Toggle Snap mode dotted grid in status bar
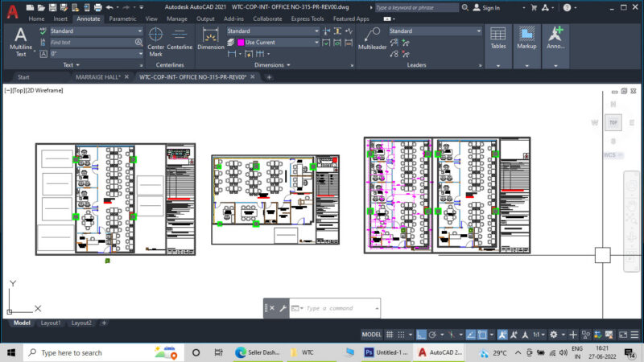The width and height of the screenshot is (644, 362). tap(401, 335)
